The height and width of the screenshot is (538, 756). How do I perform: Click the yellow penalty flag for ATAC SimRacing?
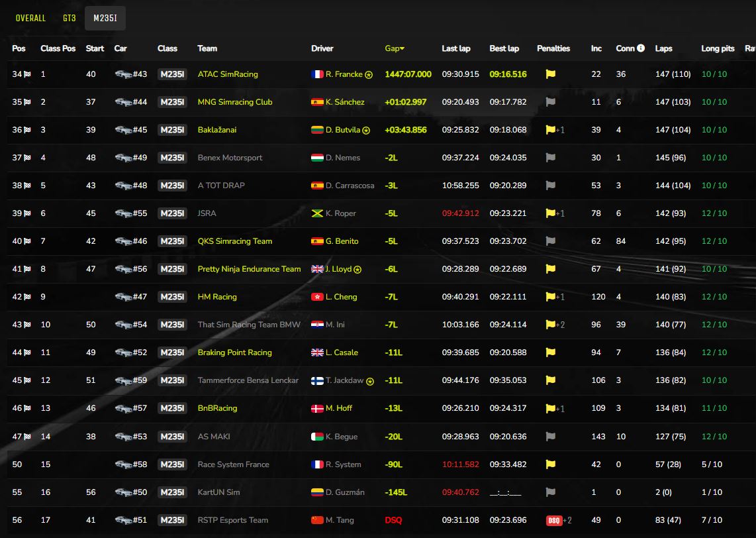[551, 74]
